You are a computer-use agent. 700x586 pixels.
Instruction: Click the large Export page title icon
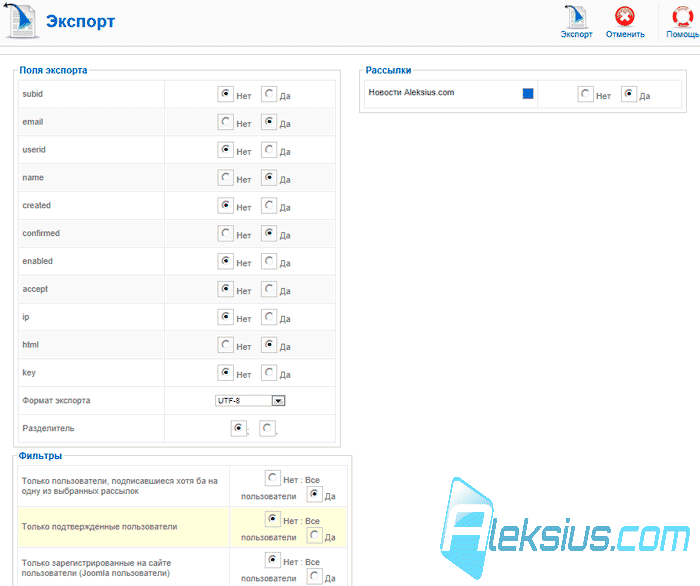pyautogui.click(x=21, y=20)
